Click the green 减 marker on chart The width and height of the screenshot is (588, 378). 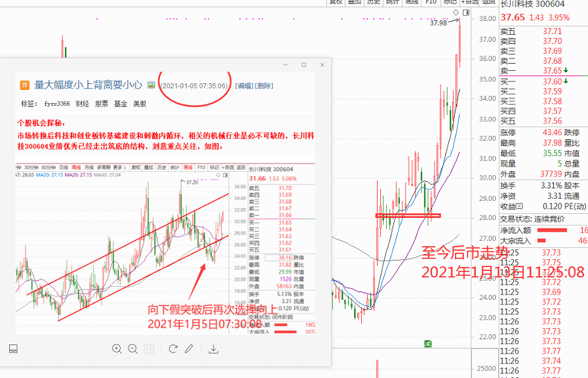tap(428, 343)
